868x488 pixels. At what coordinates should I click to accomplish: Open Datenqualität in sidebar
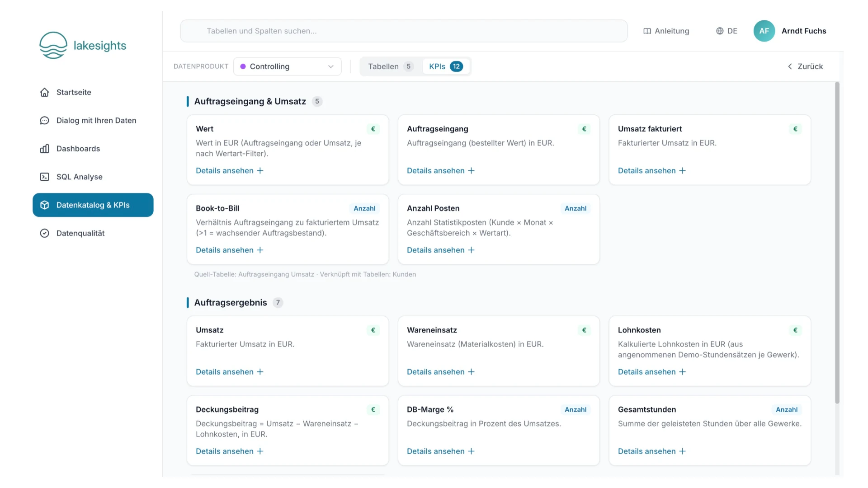tap(93, 233)
